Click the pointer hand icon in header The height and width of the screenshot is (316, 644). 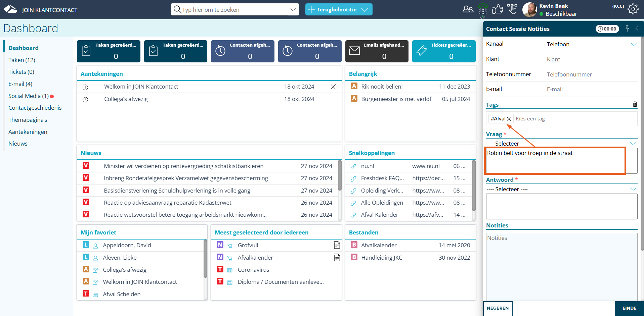tap(512, 9)
